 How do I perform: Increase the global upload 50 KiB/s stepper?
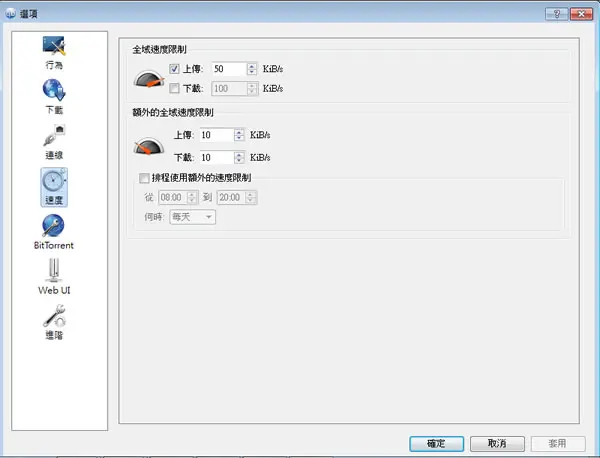(251, 66)
